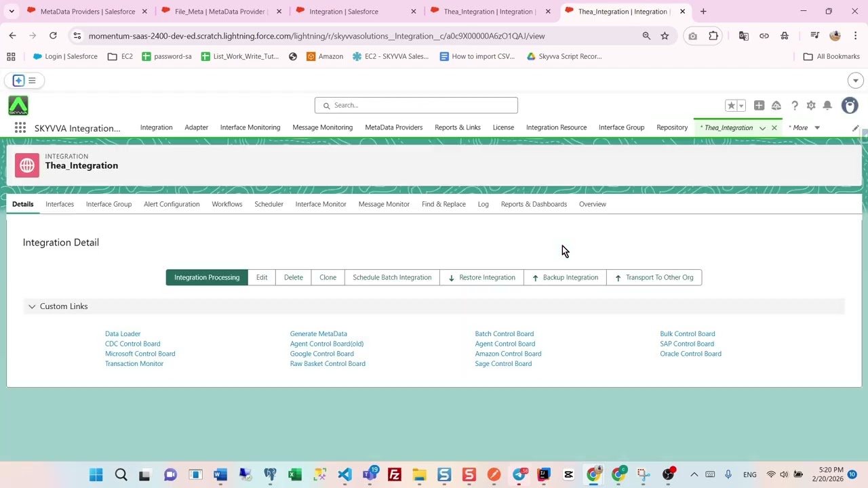Open Visual Studio Code from taskbar
This screenshot has width=868, height=488.
[344, 474]
